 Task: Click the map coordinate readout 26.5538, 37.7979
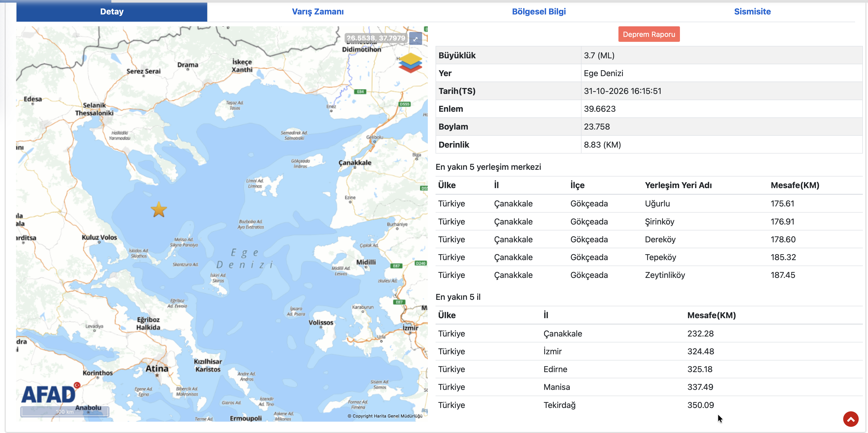(376, 38)
